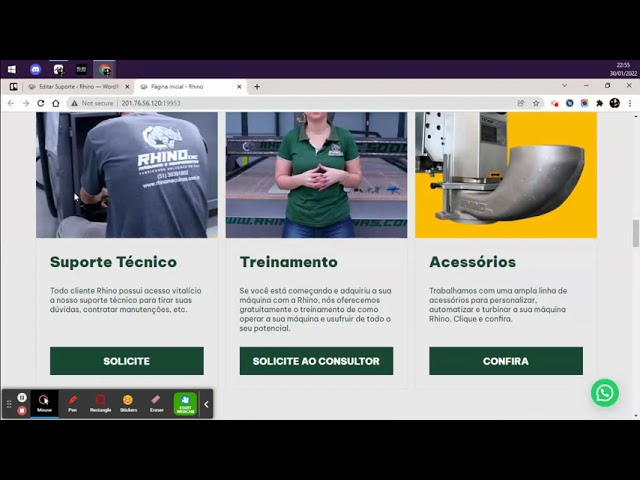The width and height of the screenshot is (640, 480).
Task: Collapse the recorder toolbar with the chevron
Action: pyautogui.click(x=206, y=404)
